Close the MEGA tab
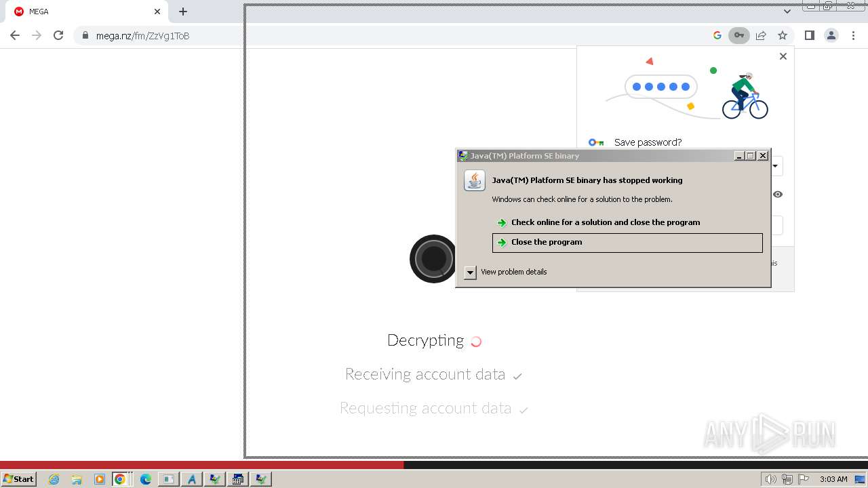The image size is (868, 488). click(157, 12)
